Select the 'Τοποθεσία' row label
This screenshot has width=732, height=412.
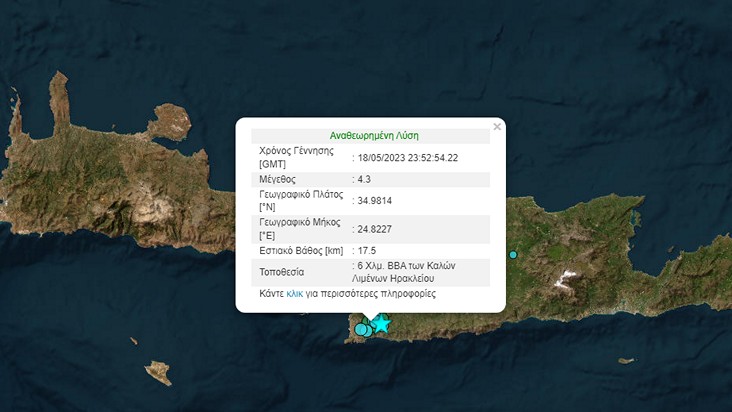281,272
